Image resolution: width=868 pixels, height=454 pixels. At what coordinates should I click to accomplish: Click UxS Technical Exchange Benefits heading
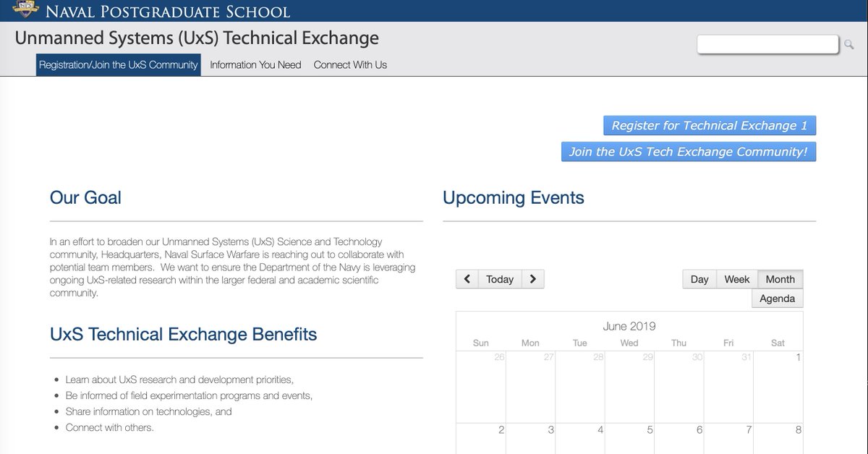coord(183,334)
